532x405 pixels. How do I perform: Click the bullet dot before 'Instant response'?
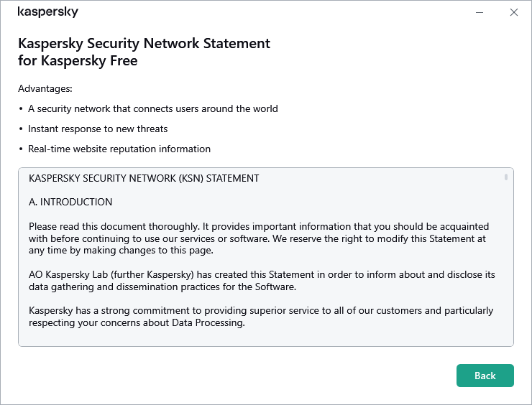click(x=21, y=129)
